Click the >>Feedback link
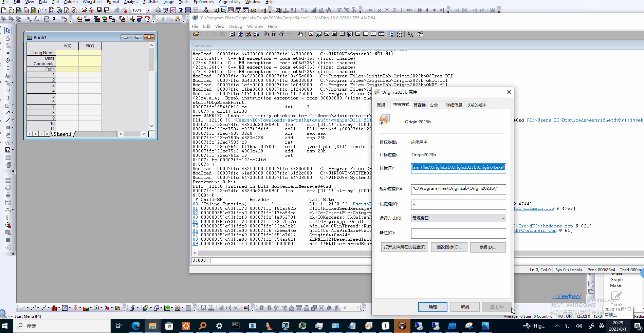The height and width of the screenshot is (333, 644). 566,296
